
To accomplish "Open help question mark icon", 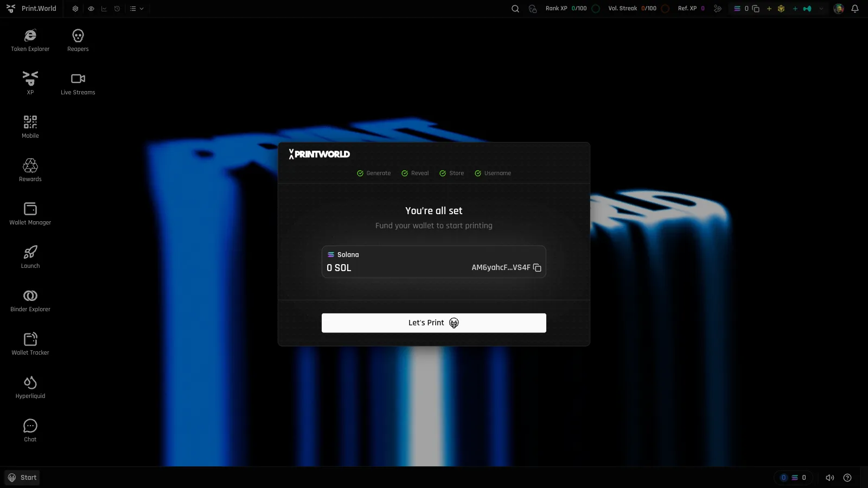I will pyautogui.click(x=847, y=478).
